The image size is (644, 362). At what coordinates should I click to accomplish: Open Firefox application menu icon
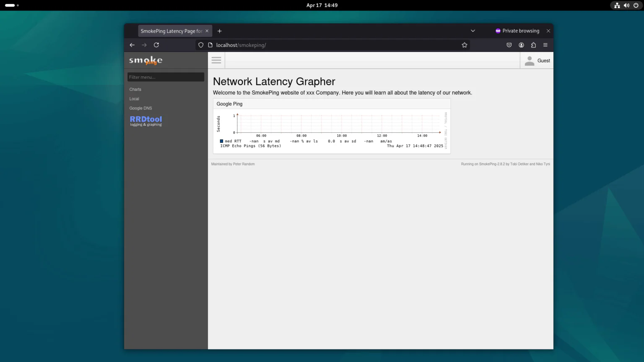(x=545, y=45)
